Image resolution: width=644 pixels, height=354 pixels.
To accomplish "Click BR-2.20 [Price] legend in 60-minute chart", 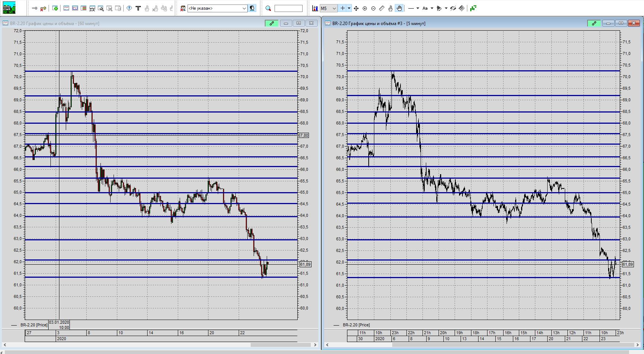I will (34, 325).
